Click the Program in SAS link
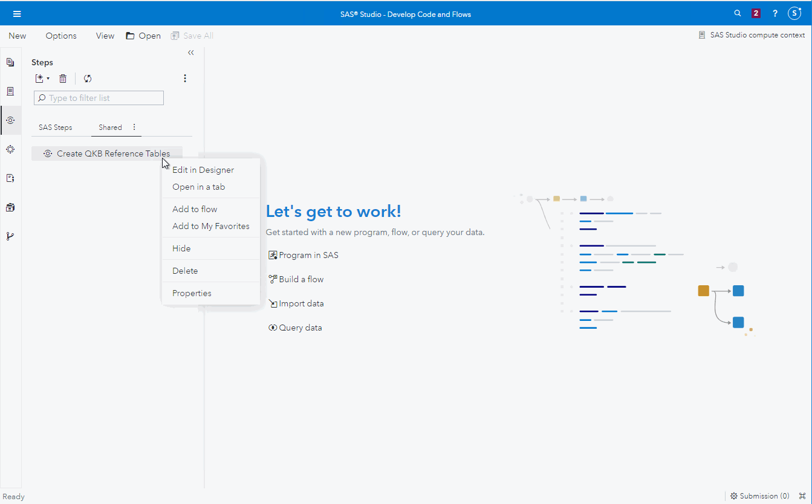The image size is (812, 504). pos(304,255)
